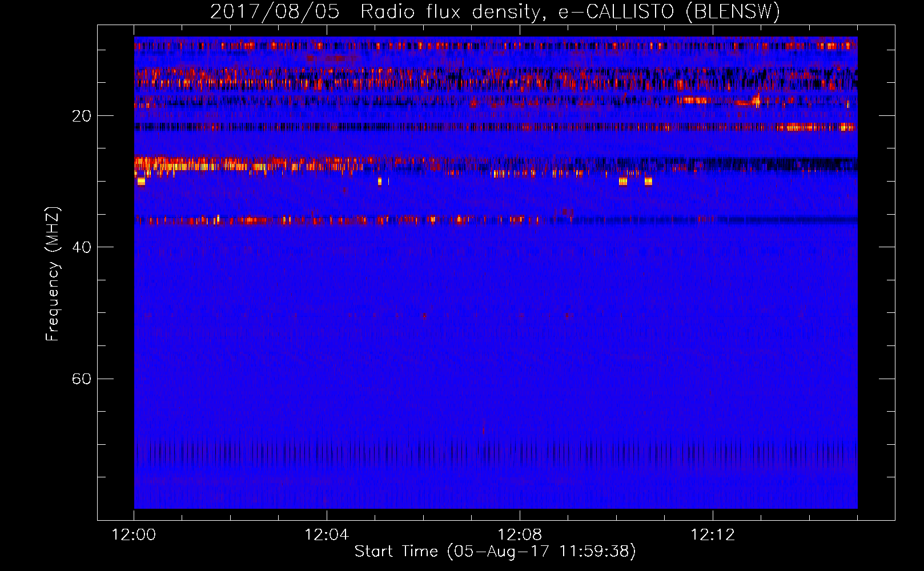Click the '40' frequency tick label

[x=81, y=247]
